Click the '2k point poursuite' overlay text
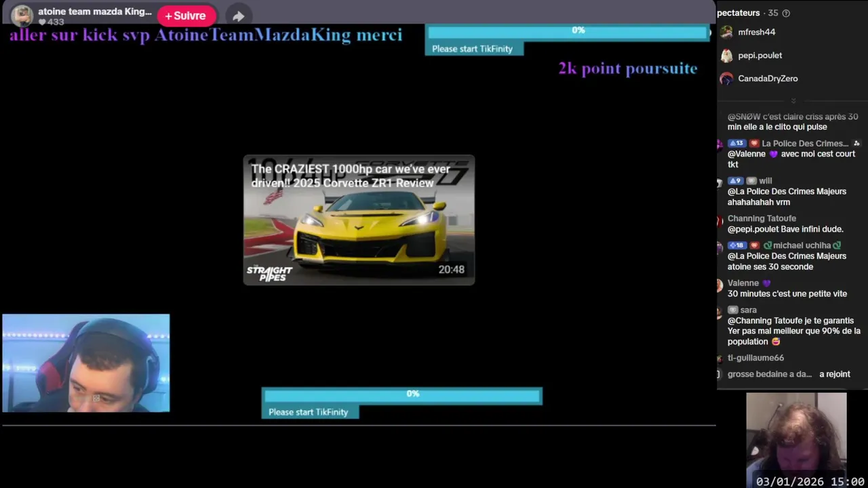 [628, 68]
